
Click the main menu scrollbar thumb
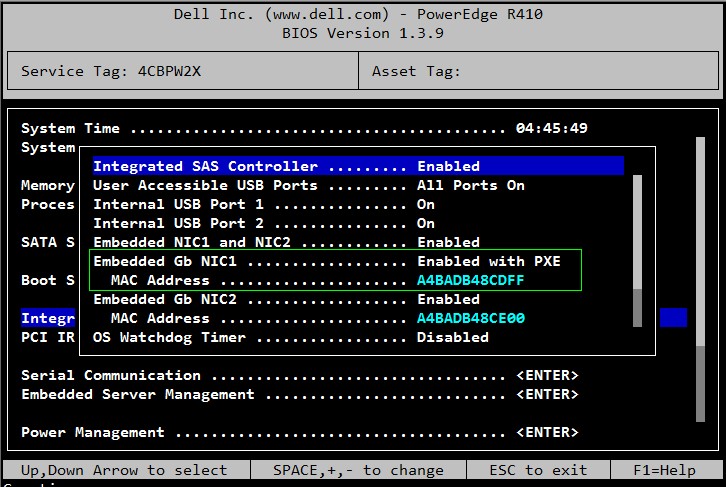(701, 241)
